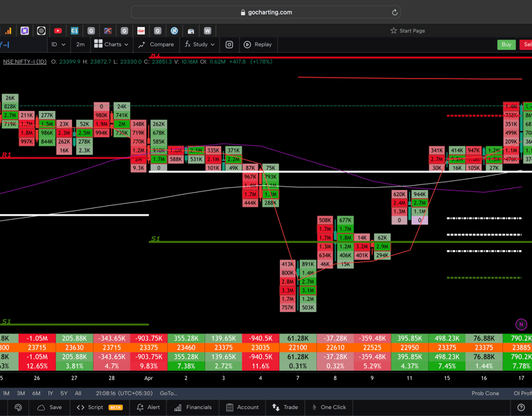The image size is (532, 416).
Task: Click the Start Page star icon
Action: [393, 31]
